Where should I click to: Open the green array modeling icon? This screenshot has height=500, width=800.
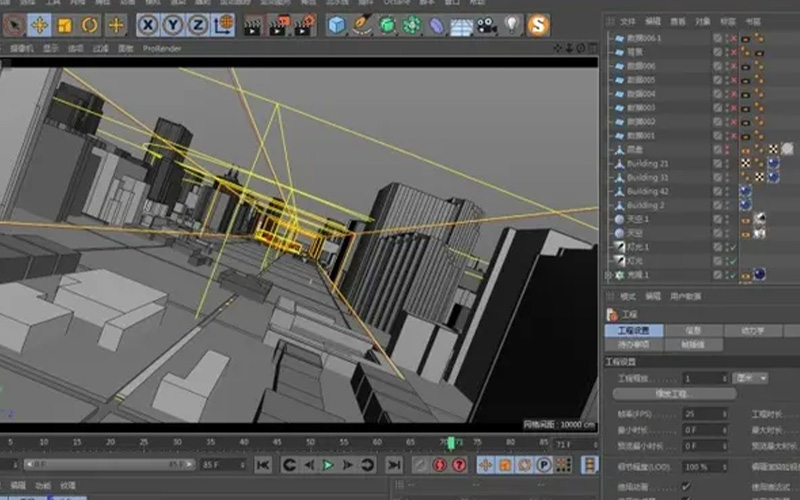[x=412, y=24]
